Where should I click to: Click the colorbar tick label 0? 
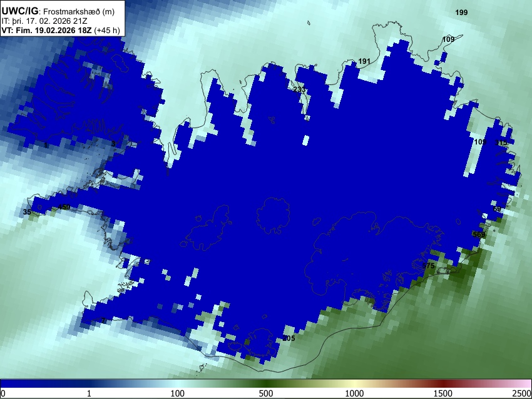pos(3,393)
